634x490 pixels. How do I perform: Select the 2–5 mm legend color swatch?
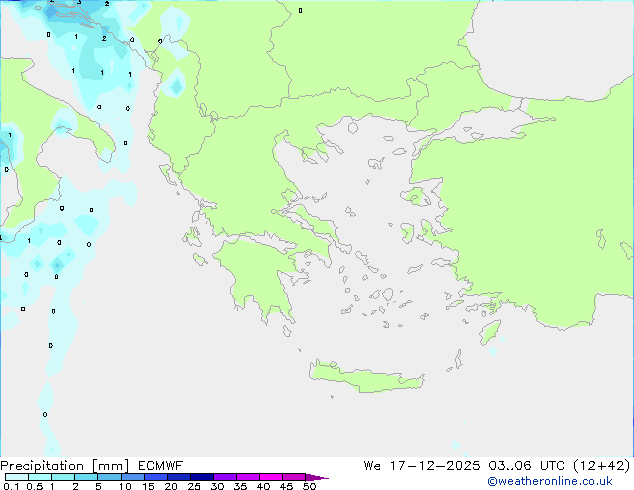pos(86,477)
